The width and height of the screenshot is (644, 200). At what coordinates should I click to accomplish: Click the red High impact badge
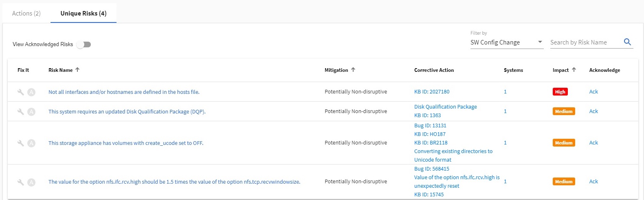[x=560, y=92]
